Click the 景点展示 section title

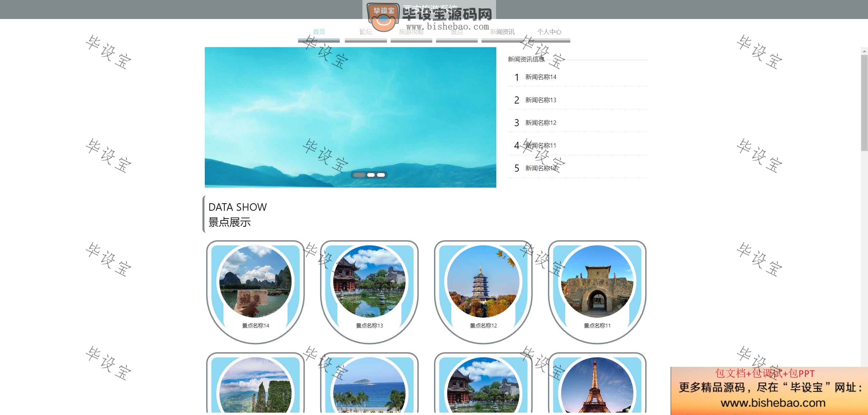[230, 222]
